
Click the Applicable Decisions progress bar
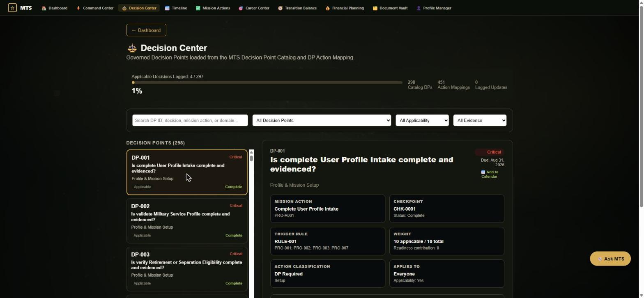point(267,83)
